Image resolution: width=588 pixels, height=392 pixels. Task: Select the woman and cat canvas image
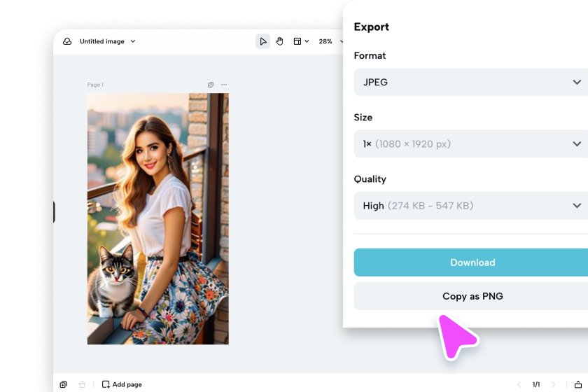(158, 218)
